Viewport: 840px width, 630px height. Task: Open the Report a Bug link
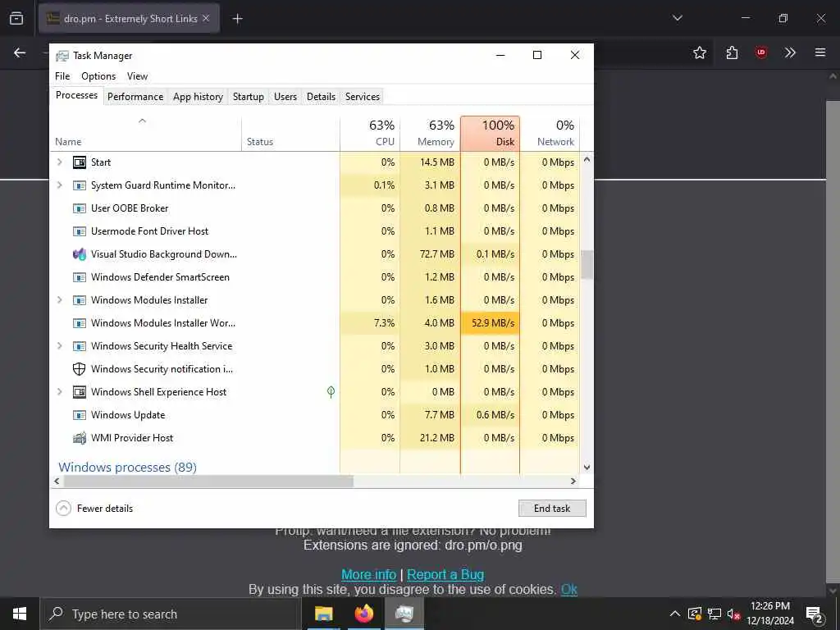point(445,574)
